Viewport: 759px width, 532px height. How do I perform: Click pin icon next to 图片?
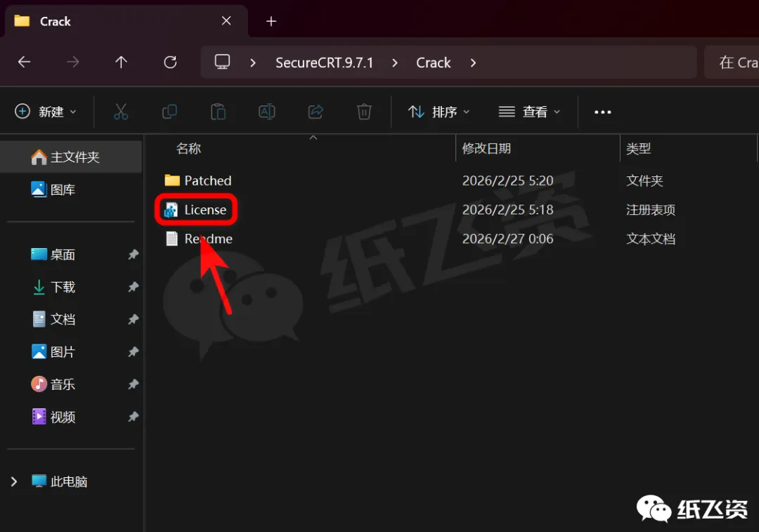click(x=133, y=352)
